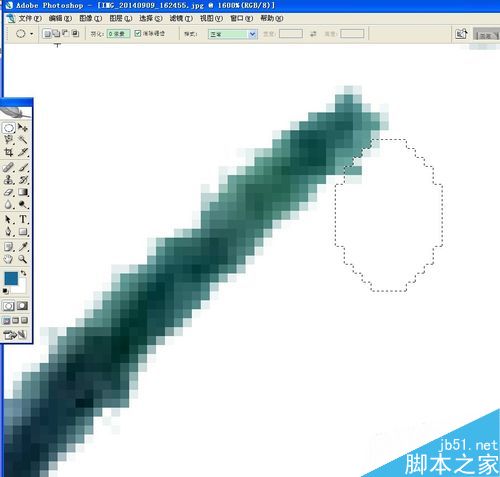Select the Zoom magnifier tool
The height and width of the screenshot is (477, 500).
pos(23,259)
